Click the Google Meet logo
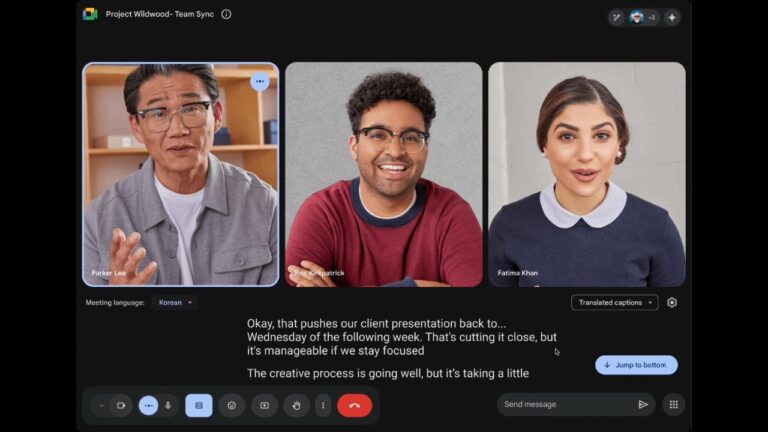This screenshot has width=768, height=432. (90, 14)
